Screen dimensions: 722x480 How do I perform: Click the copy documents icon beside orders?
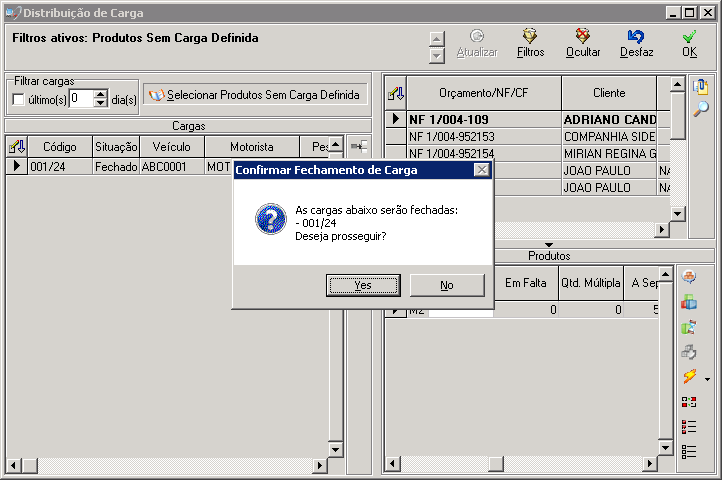tap(701, 87)
